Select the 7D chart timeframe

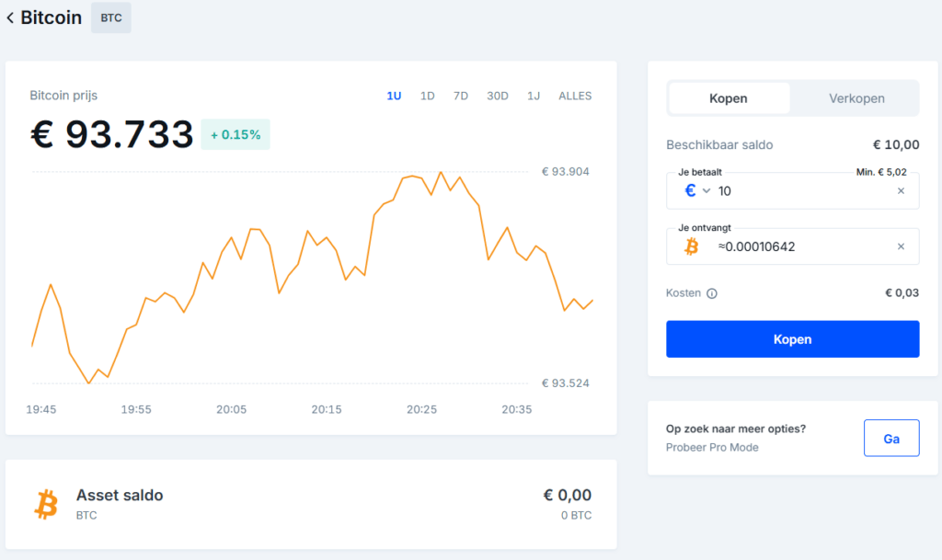pyautogui.click(x=461, y=96)
